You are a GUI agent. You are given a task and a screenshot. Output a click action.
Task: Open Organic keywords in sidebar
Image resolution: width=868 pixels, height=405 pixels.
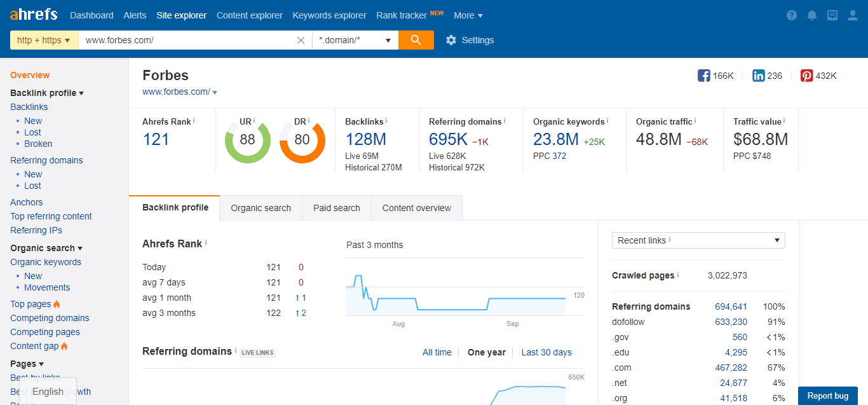pyautogui.click(x=46, y=262)
